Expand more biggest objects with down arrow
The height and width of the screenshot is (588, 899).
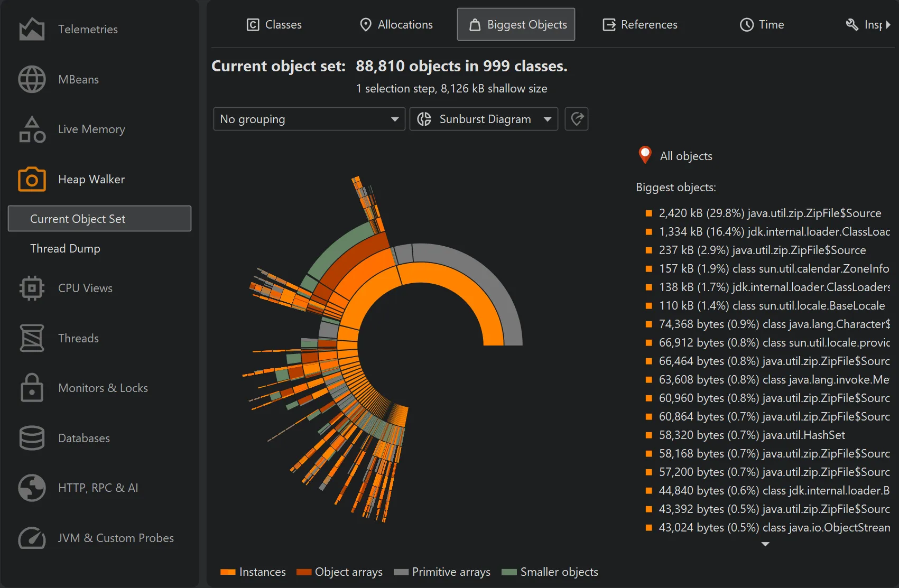[x=765, y=544]
